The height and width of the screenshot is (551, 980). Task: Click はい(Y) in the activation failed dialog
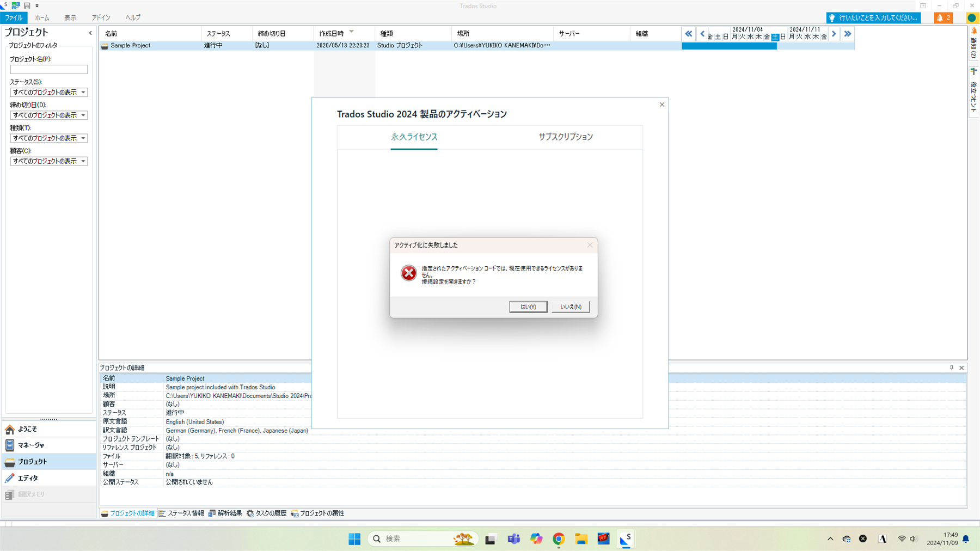point(528,307)
